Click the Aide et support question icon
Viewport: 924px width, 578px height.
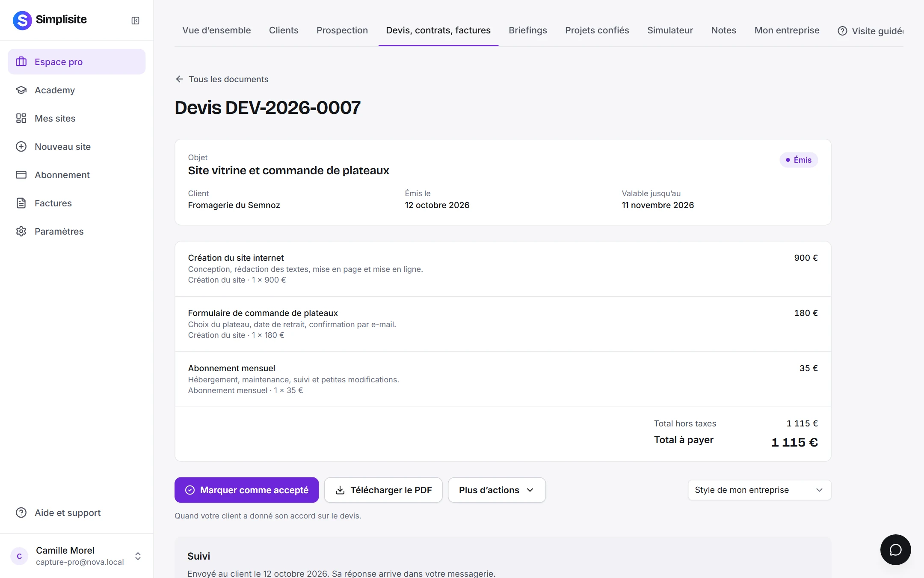click(21, 512)
